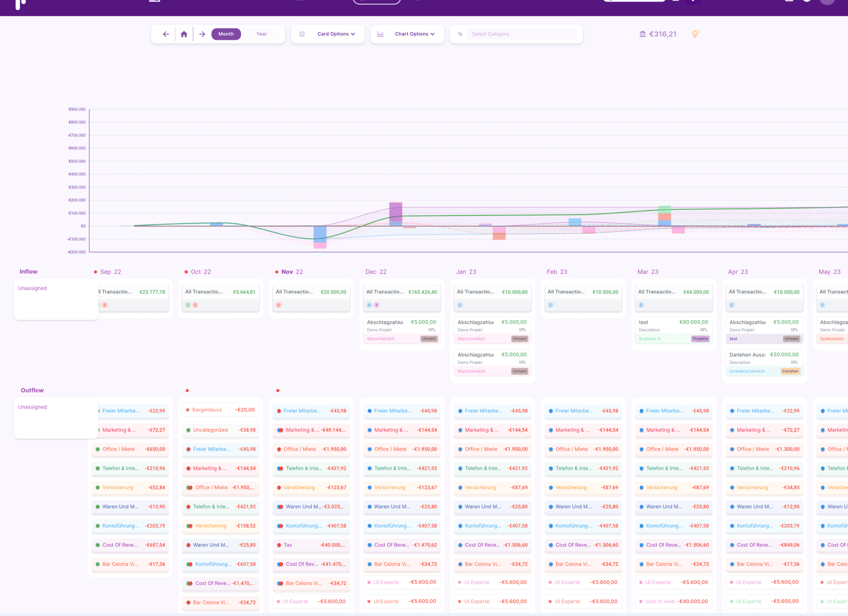Click the orange lightbulb tips icon
Image resolution: width=848 pixels, height=616 pixels.
[x=695, y=34]
